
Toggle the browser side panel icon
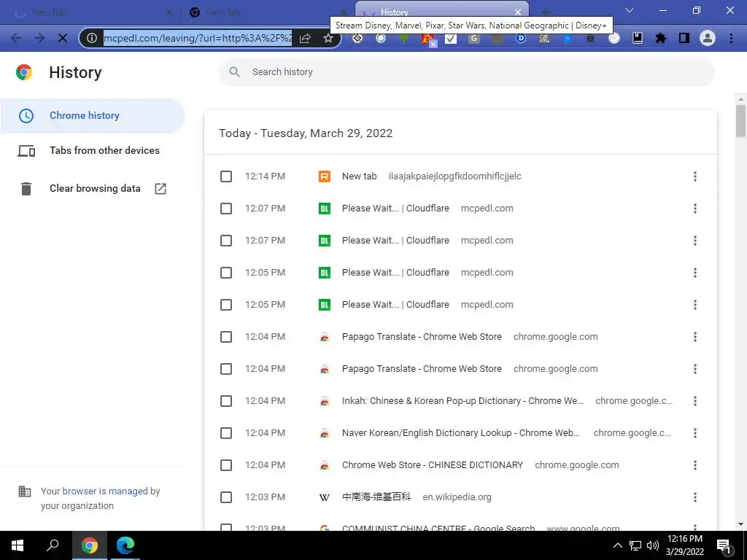(684, 38)
